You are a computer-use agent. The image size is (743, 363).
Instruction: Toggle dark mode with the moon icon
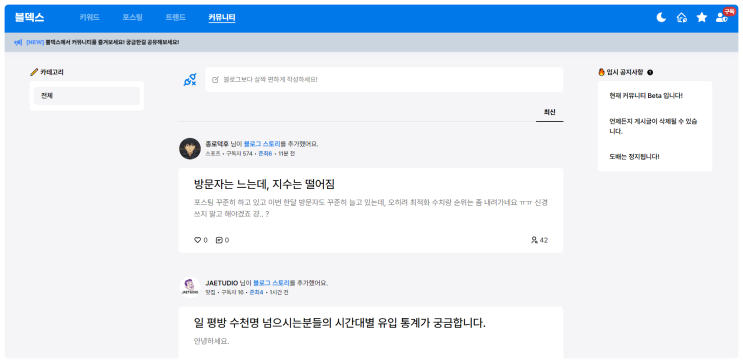661,18
